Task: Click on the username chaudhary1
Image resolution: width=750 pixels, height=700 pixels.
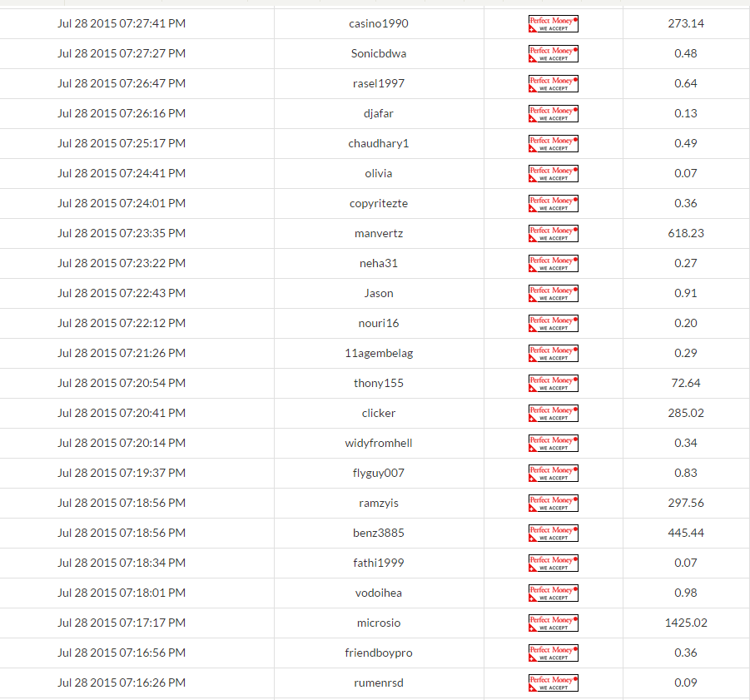Action: (x=379, y=143)
